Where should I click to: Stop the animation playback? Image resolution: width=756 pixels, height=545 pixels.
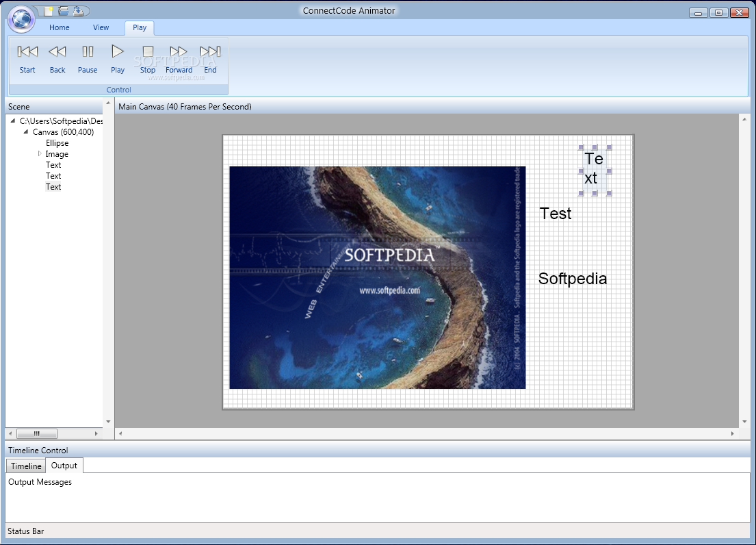(148, 60)
